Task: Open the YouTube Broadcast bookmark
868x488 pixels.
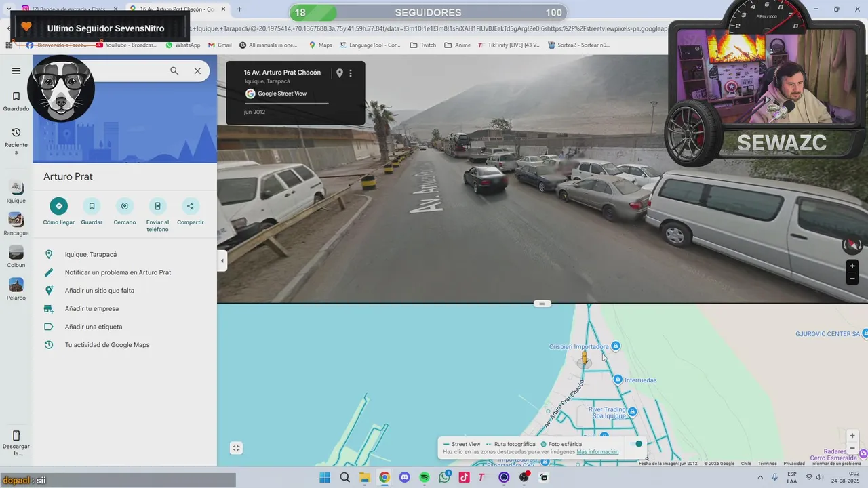Action: coord(126,45)
